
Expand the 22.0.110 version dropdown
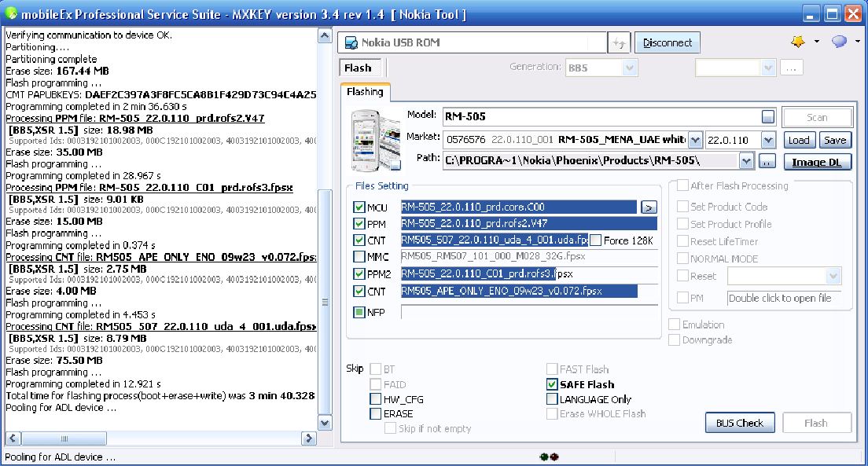click(x=768, y=140)
